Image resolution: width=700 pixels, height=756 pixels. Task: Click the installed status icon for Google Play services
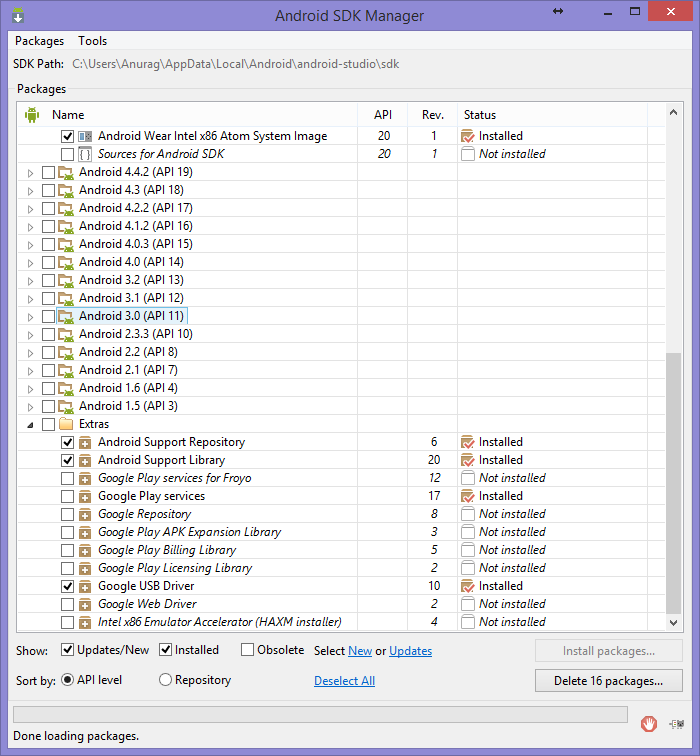coord(468,496)
